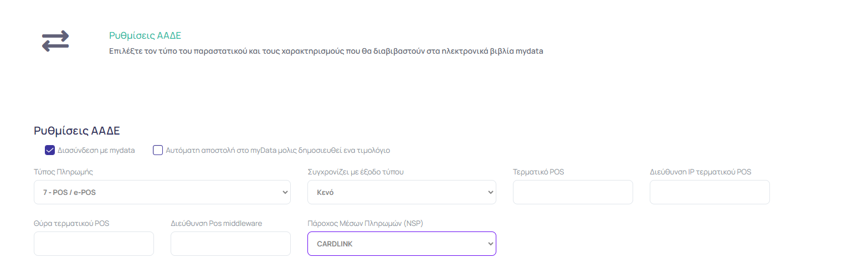The width and height of the screenshot is (868, 273).
Task: Click the Διεύθυνση Pos middleware input field
Action: [x=230, y=244]
